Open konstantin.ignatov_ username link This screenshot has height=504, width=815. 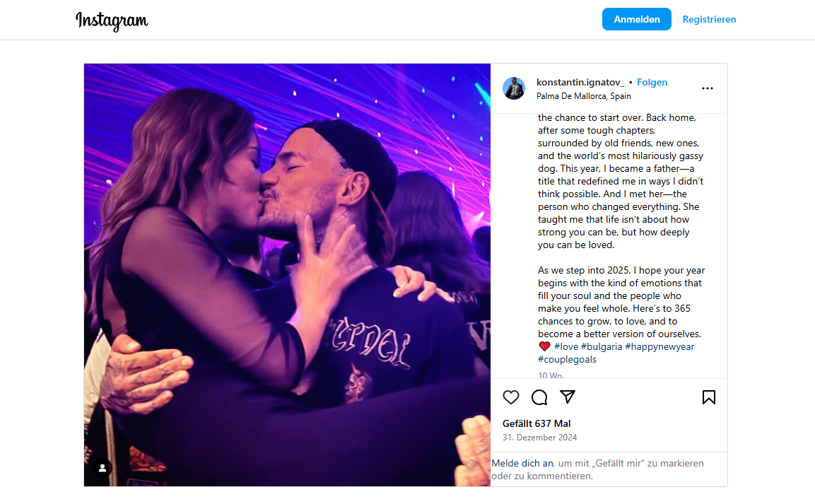click(580, 83)
